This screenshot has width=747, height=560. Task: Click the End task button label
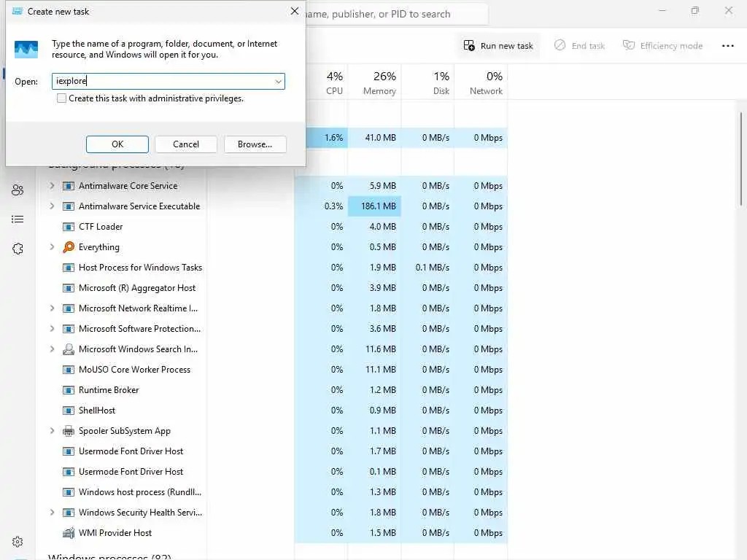(x=588, y=46)
